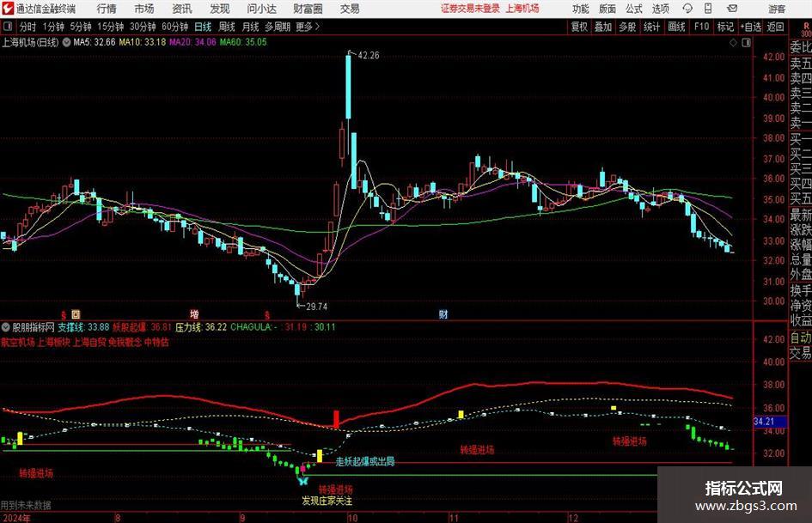Image resolution: width=812 pixels, height=523 pixels.
Task: Open the 行情 menu
Action: tap(107, 9)
